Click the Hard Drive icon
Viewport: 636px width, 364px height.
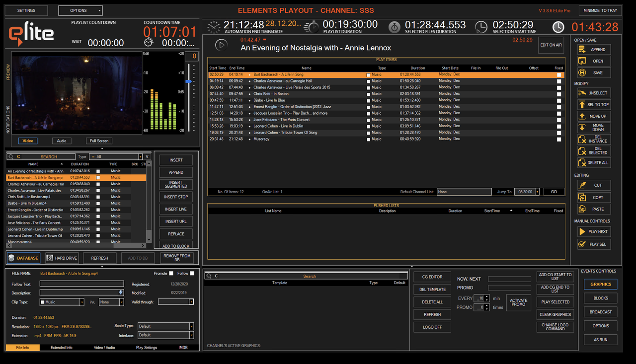point(49,258)
